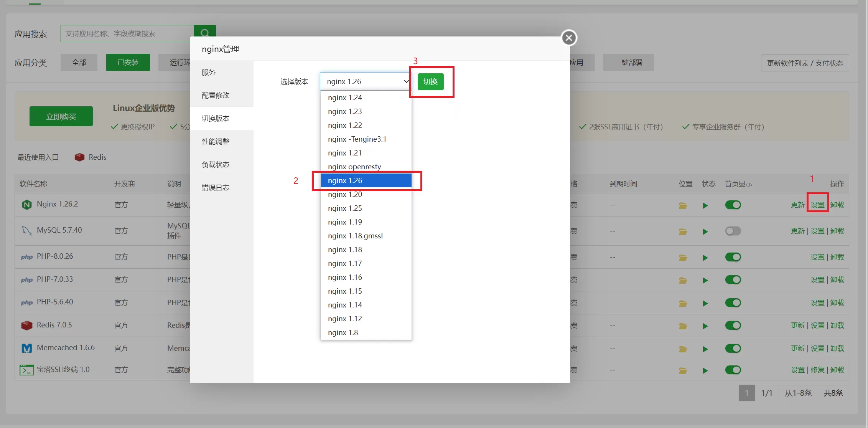The height and width of the screenshot is (428, 868).
Task: Open folder location for PHP-8.0.26
Action: pyautogui.click(x=683, y=258)
